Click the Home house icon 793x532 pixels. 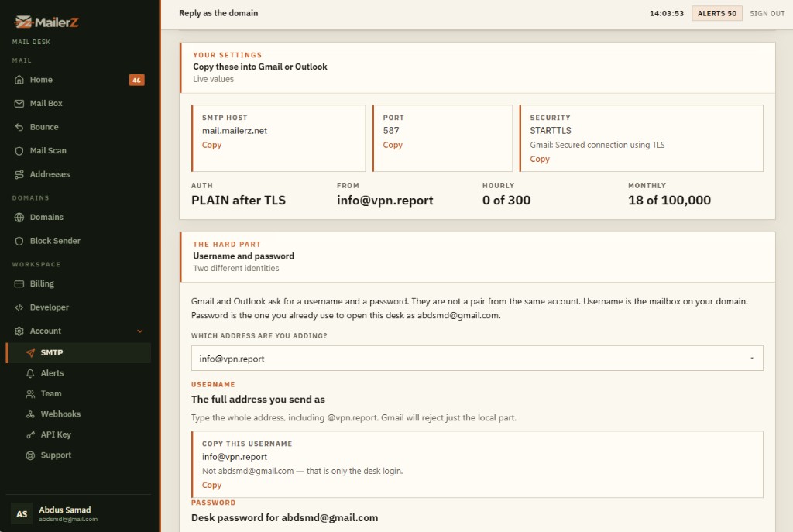pos(19,80)
